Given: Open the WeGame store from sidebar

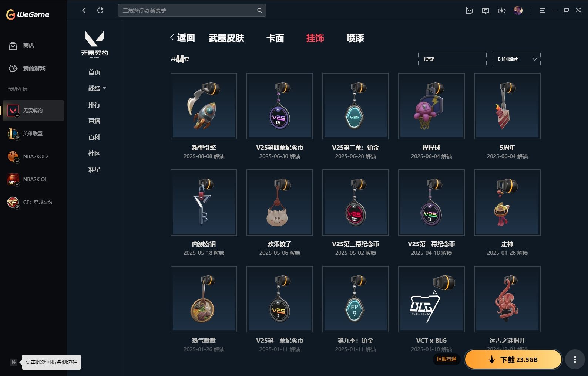Looking at the screenshot, I should [21, 45].
